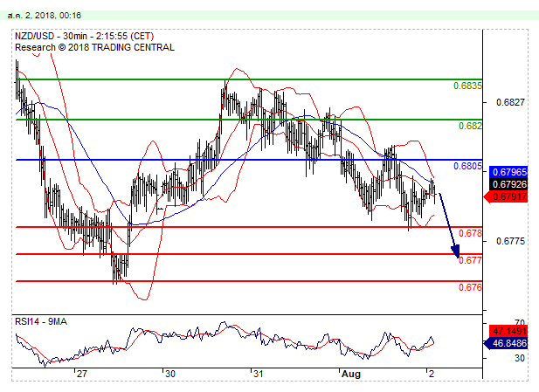This screenshot has height=392, width=539.
Task: Click the 'RSI14 - 9MA' indicator label
Action: pos(41,321)
